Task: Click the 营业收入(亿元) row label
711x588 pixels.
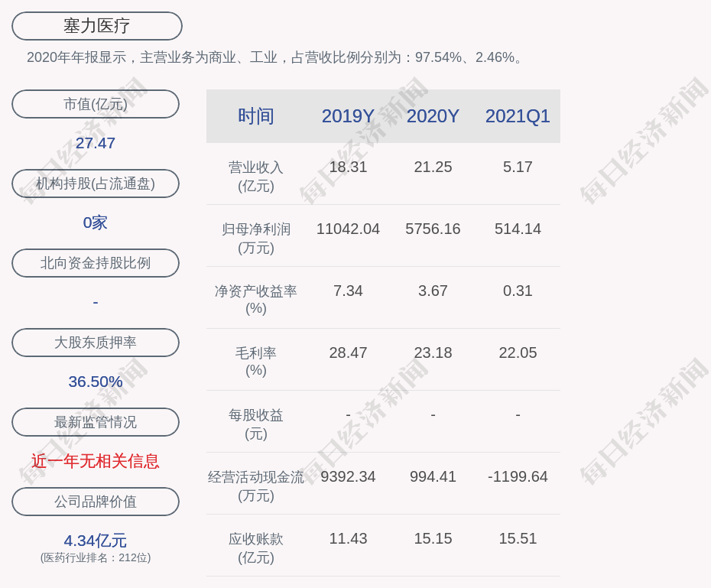Action: (x=256, y=177)
